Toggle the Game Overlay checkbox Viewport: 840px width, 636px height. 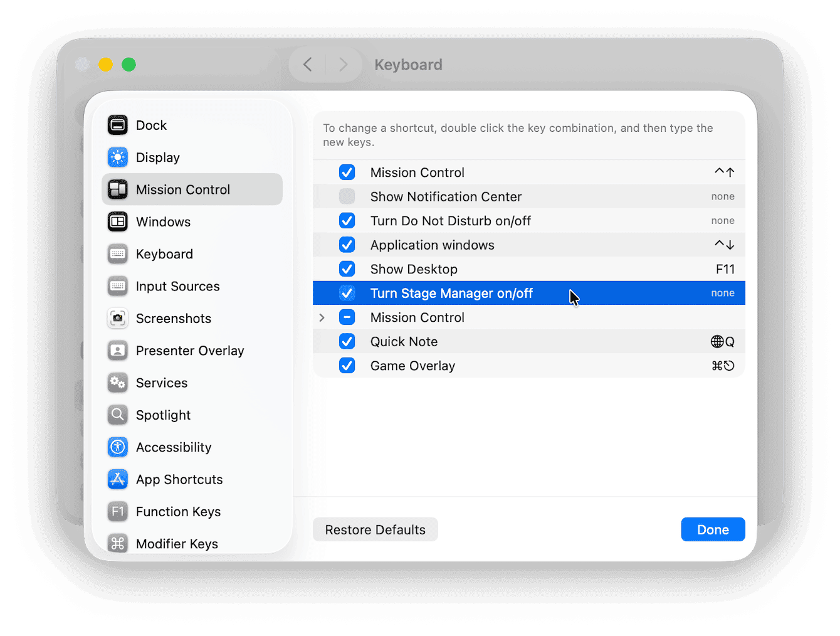coord(347,365)
